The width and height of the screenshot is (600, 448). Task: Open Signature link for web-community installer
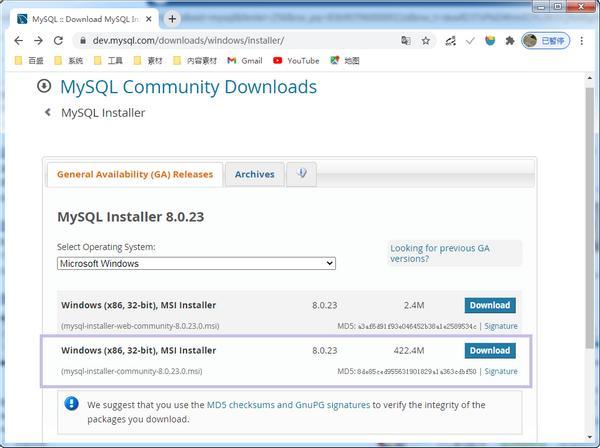click(501, 326)
